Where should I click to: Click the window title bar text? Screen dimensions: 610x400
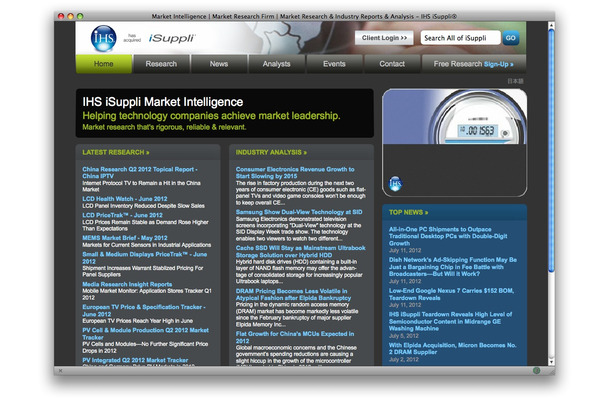point(304,16)
